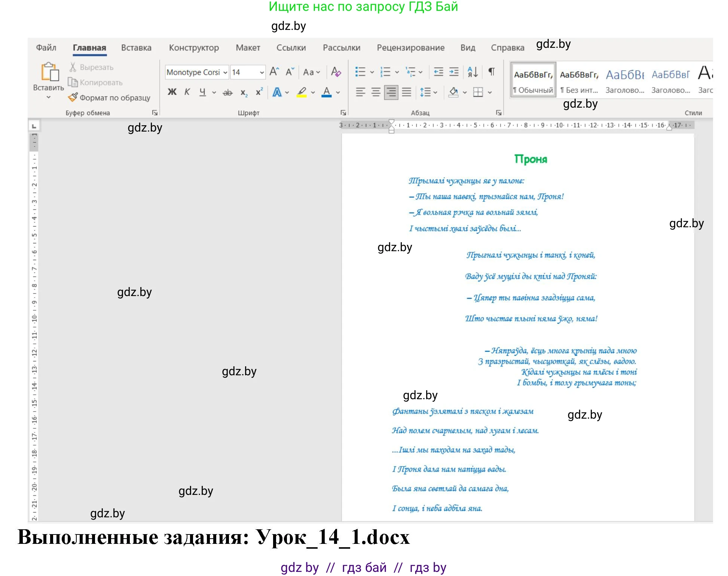This screenshot has height=576, width=728.
Task: Switch to the Макет tab
Action: [248, 48]
